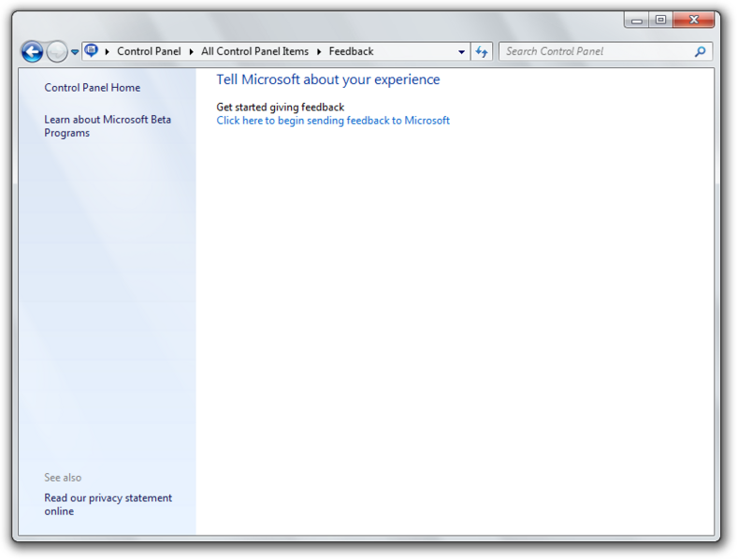Viewport: 738px width, 560px height.
Task: Go back with the blue Back arrow
Action: tap(33, 51)
